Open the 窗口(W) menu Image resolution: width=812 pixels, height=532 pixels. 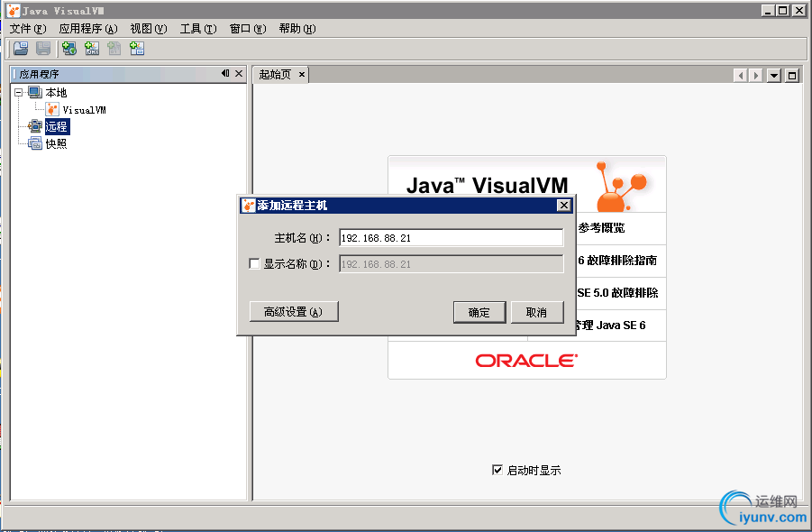[248, 29]
